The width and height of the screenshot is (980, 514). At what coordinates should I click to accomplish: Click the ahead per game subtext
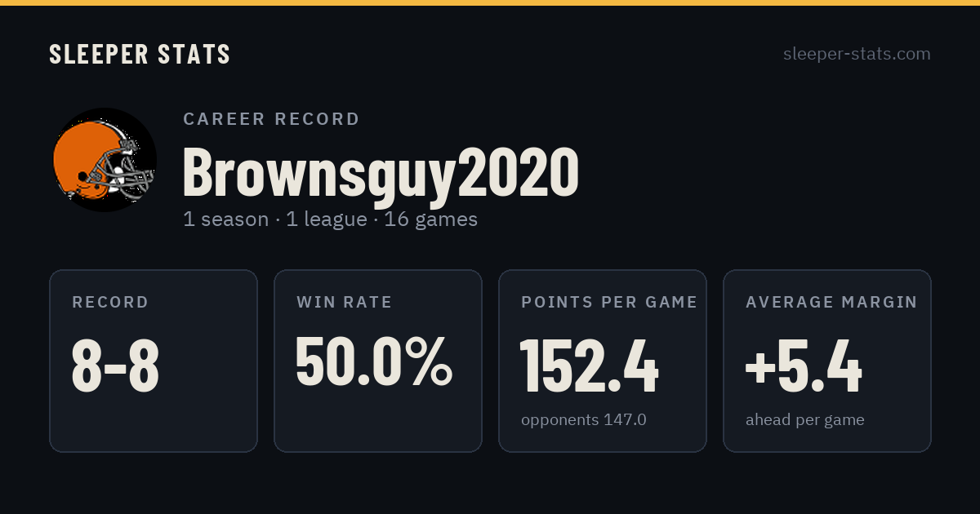(x=805, y=421)
